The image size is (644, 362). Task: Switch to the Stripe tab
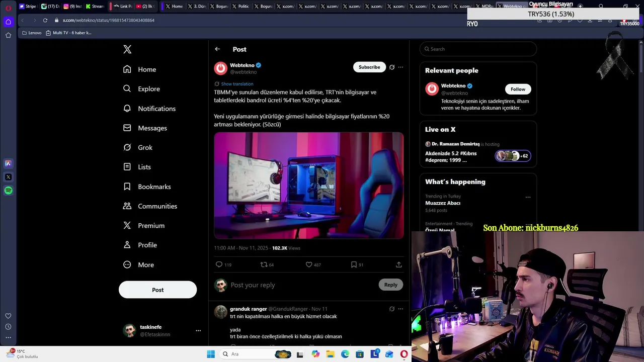(28, 7)
